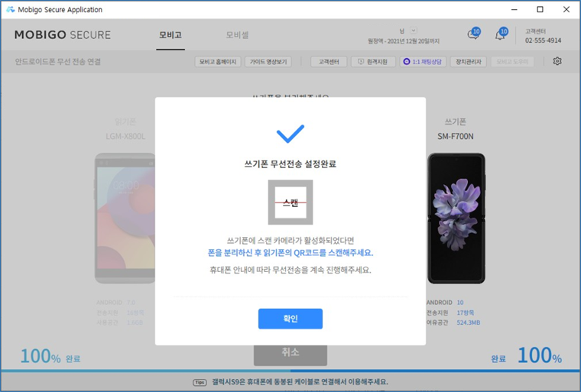Click the 갤럭시S9 tip text at bottom

300,382
